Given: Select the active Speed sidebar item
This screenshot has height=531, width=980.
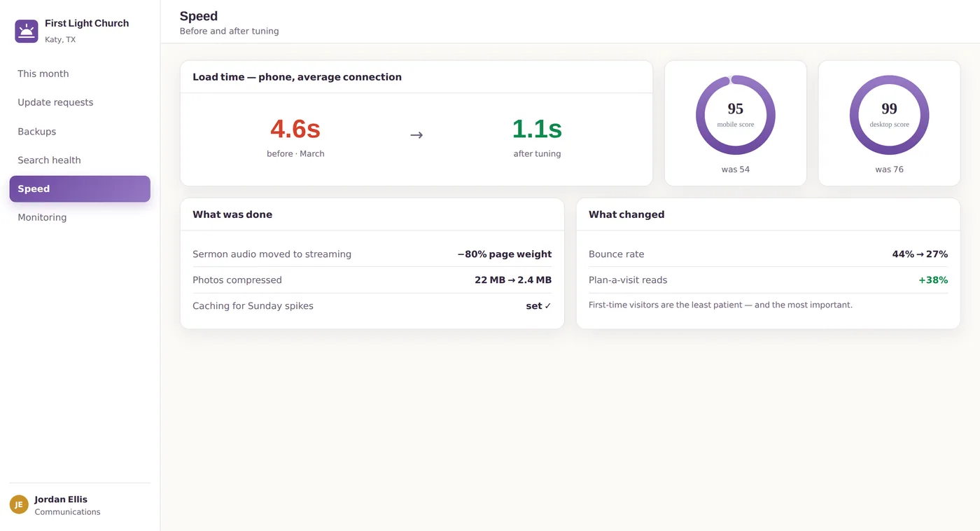Looking at the screenshot, I should coord(80,189).
